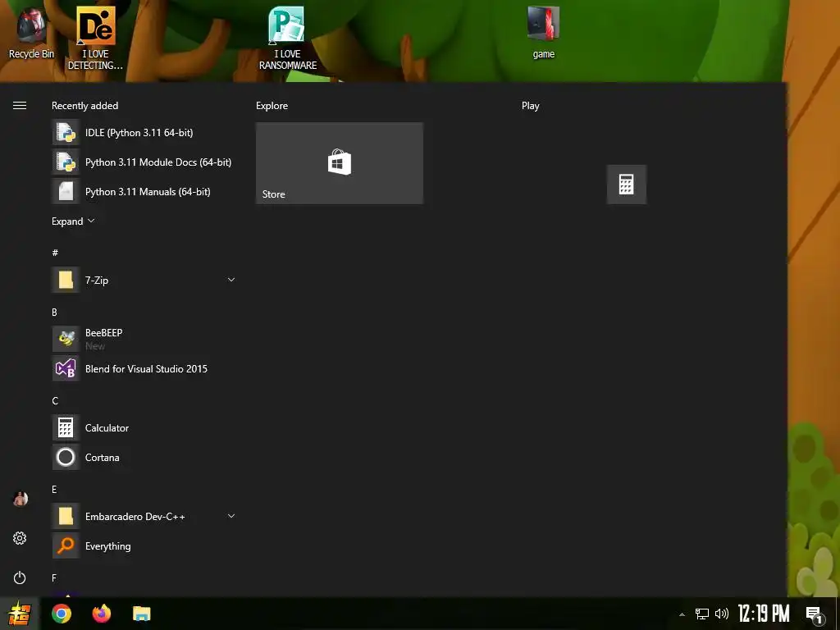Click the E letter header
Viewport: 840px width, 630px height.
(54, 489)
